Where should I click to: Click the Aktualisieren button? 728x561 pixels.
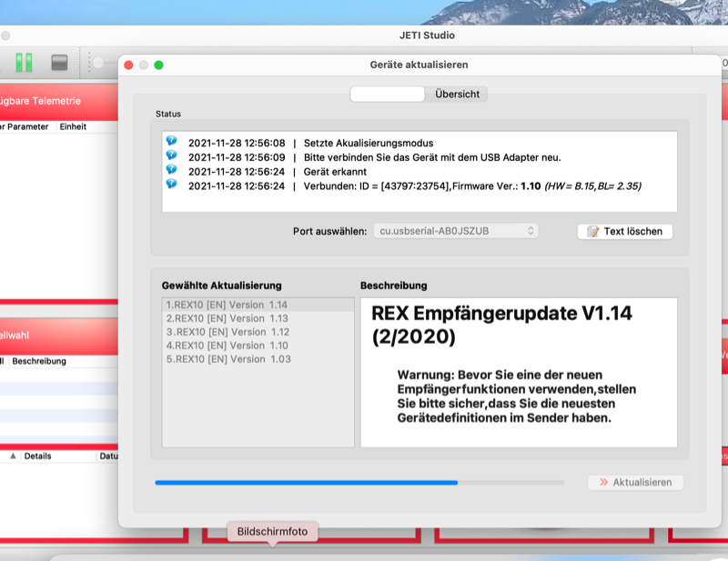click(635, 483)
